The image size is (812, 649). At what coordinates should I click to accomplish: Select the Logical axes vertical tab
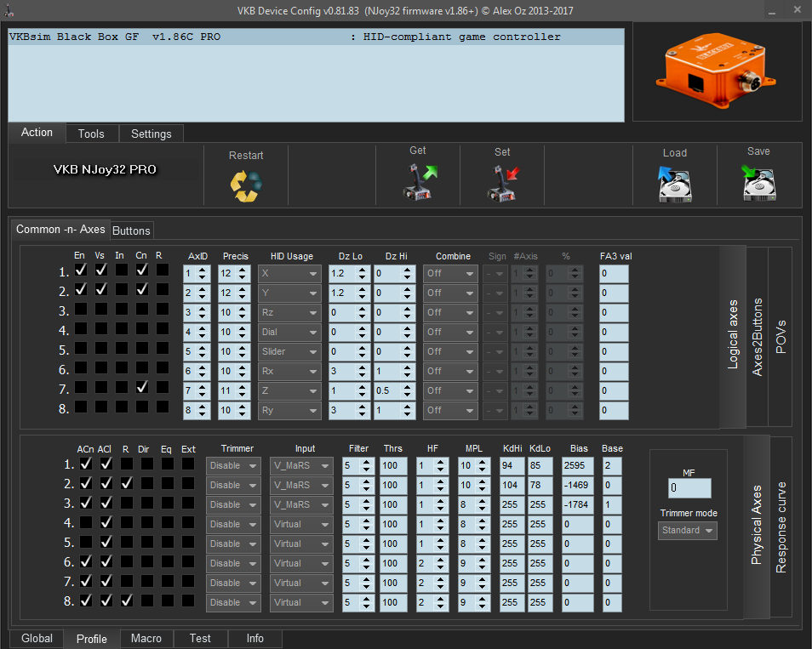[x=733, y=334]
